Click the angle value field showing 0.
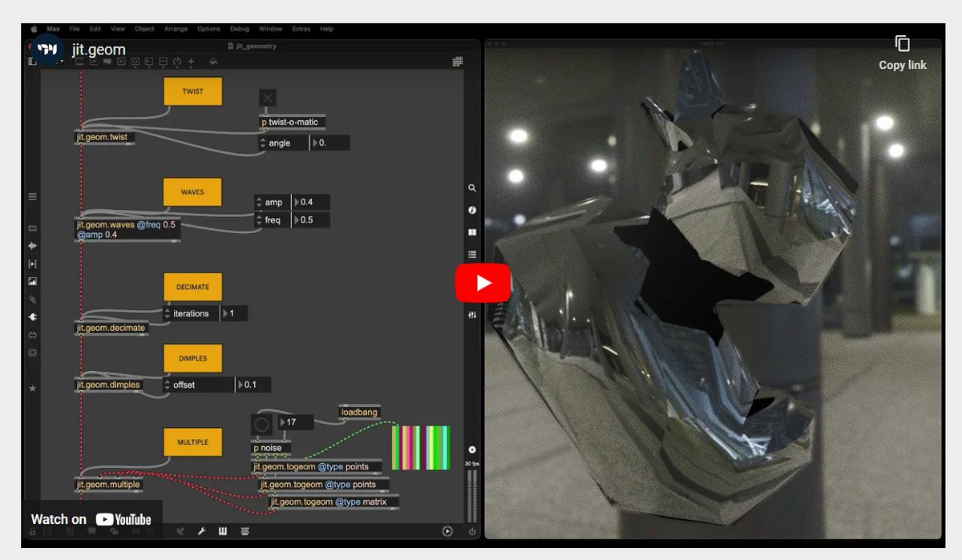 tap(329, 143)
